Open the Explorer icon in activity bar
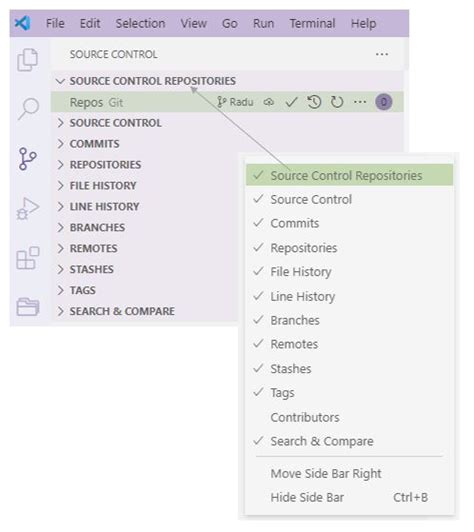The width and height of the screenshot is (474, 532). (x=27, y=60)
